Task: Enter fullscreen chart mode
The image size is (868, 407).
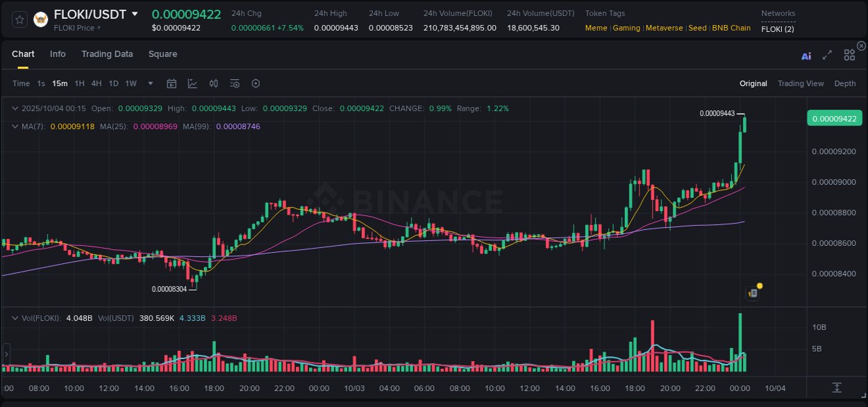Action: coord(826,55)
